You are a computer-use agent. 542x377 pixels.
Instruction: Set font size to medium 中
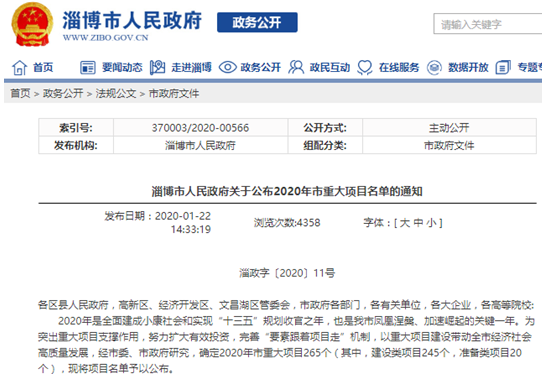point(418,223)
